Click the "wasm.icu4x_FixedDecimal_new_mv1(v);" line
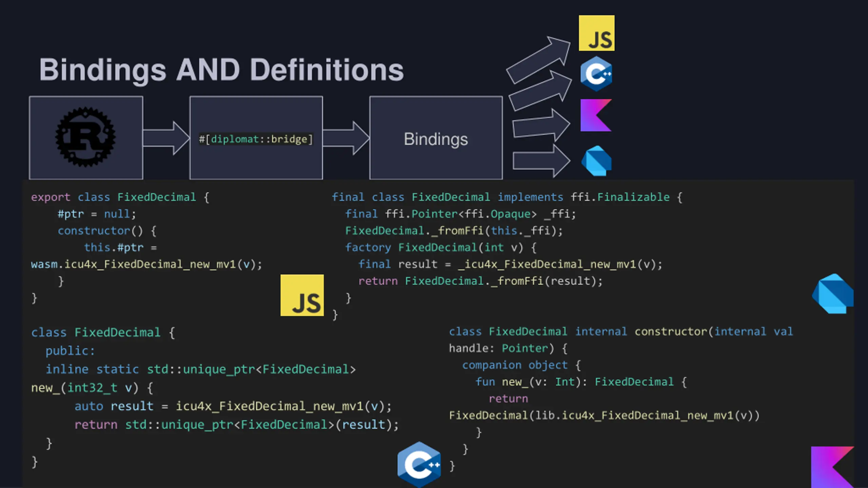 coord(147,264)
